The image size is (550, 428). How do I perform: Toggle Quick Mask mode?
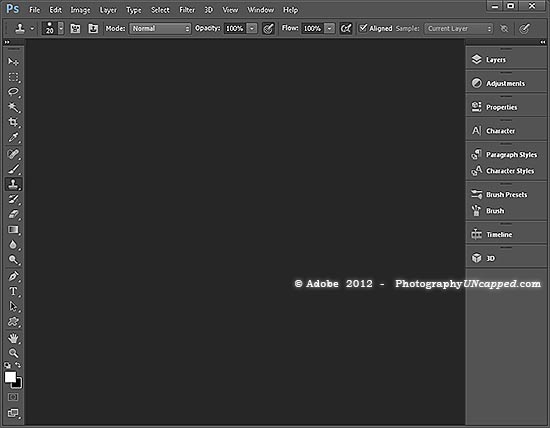[13, 397]
